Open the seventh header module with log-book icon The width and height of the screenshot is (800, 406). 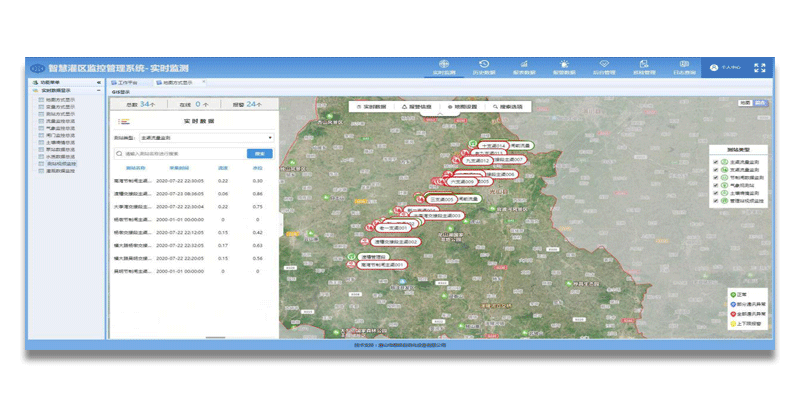[x=684, y=67]
